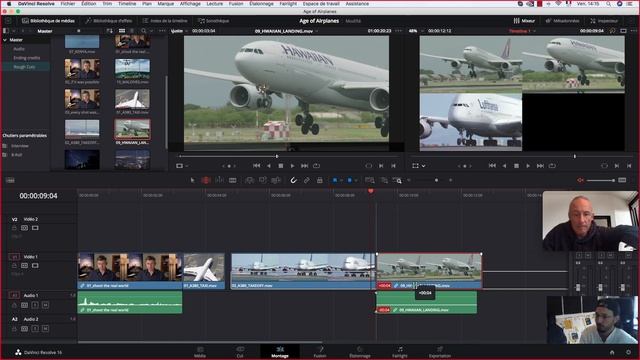Adjust the monitor volume slider
Image resolution: width=640 pixels, height=360 pixels.
coord(600,180)
